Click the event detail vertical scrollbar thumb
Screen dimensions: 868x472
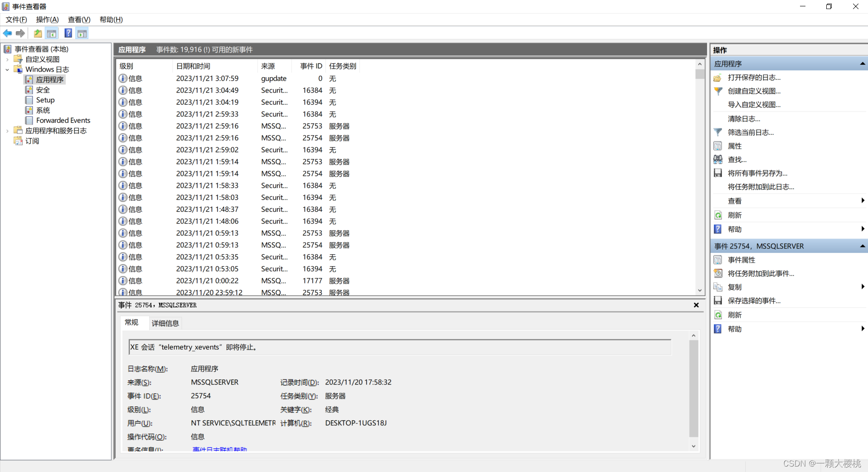click(693, 389)
